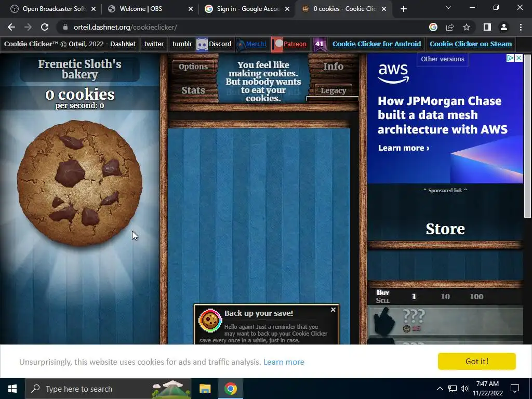Open the Stats menu

(x=193, y=90)
